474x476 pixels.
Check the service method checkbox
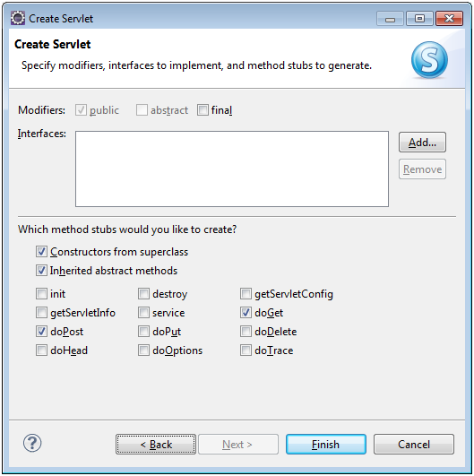pyautogui.click(x=143, y=313)
